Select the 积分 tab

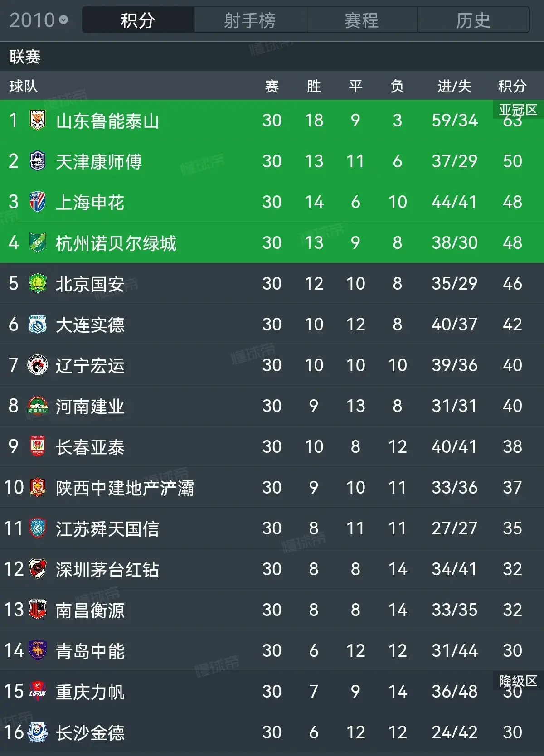pos(138,20)
